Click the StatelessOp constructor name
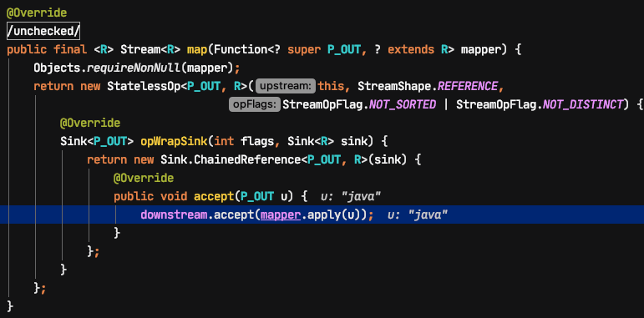Image resolution: width=644 pixels, height=318 pixels. (x=144, y=87)
